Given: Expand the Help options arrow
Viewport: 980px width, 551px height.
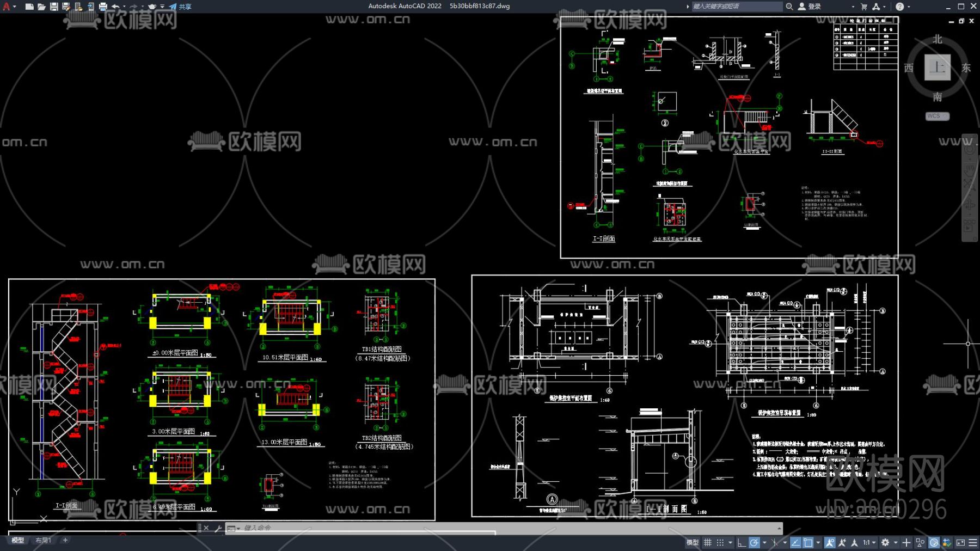Looking at the screenshot, I should click(x=909, y=7).
